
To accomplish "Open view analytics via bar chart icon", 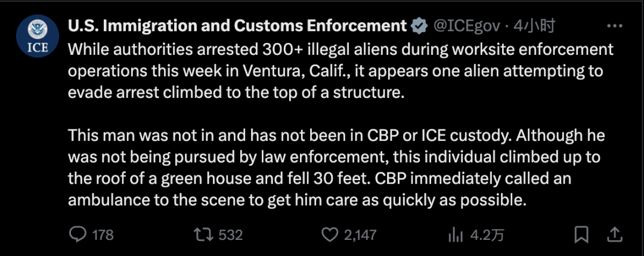I will pyautogui.click(x=456, y=235).
